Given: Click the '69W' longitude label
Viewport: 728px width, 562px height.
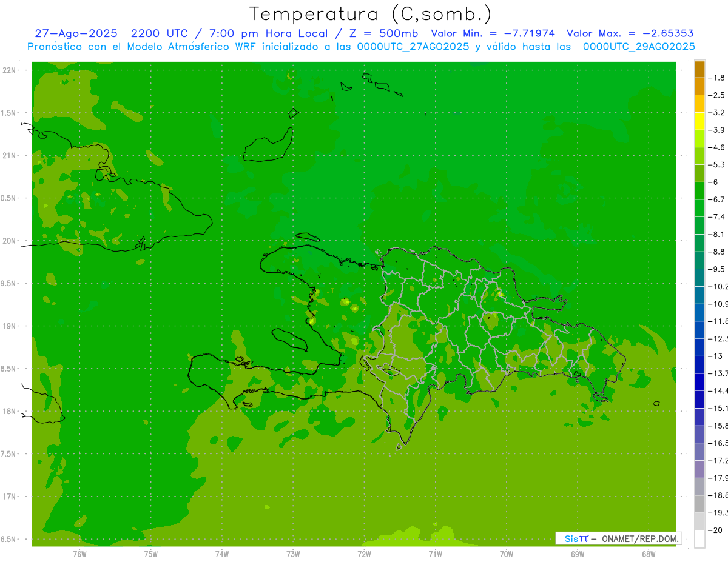Looking at the screenshot, I should point(578,554).
